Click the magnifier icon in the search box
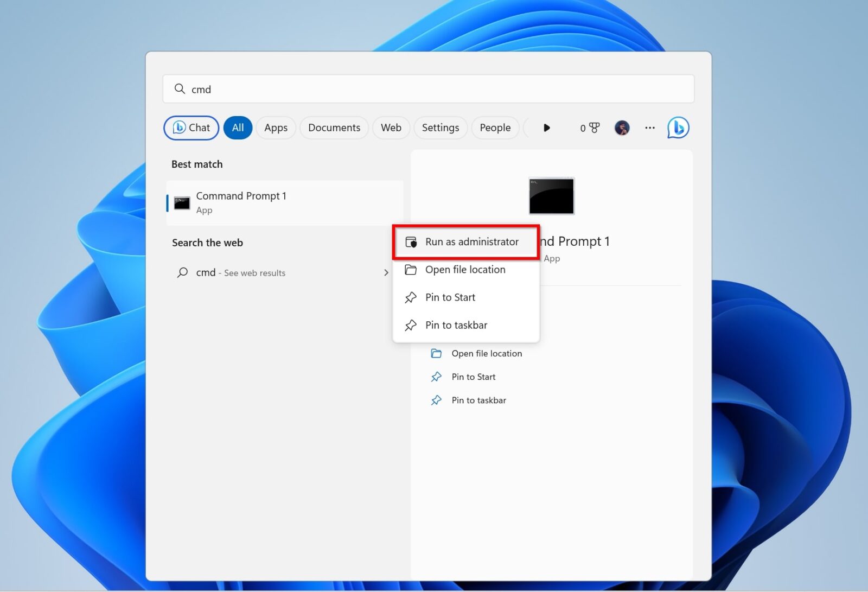868x592 pixels. [x=179, y=88]
